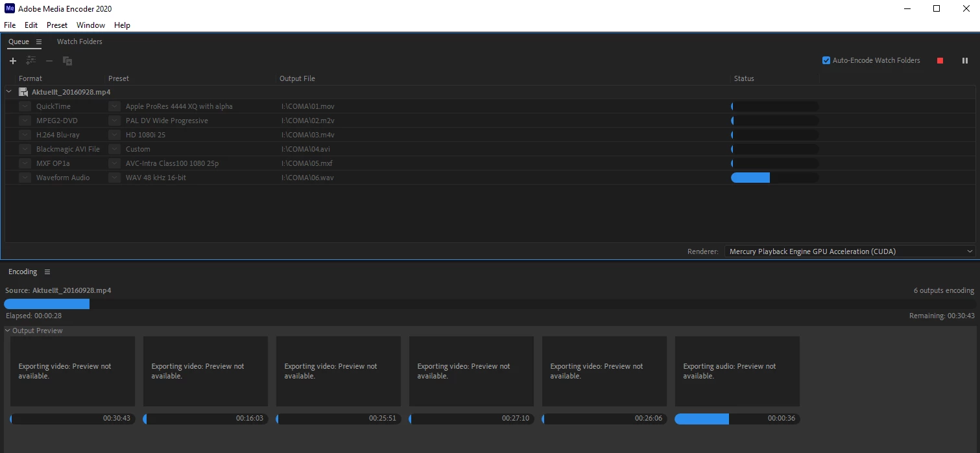Viewport: 980px width, 453px height.
Task: Open the Window menu
Action: coord(91,25)
